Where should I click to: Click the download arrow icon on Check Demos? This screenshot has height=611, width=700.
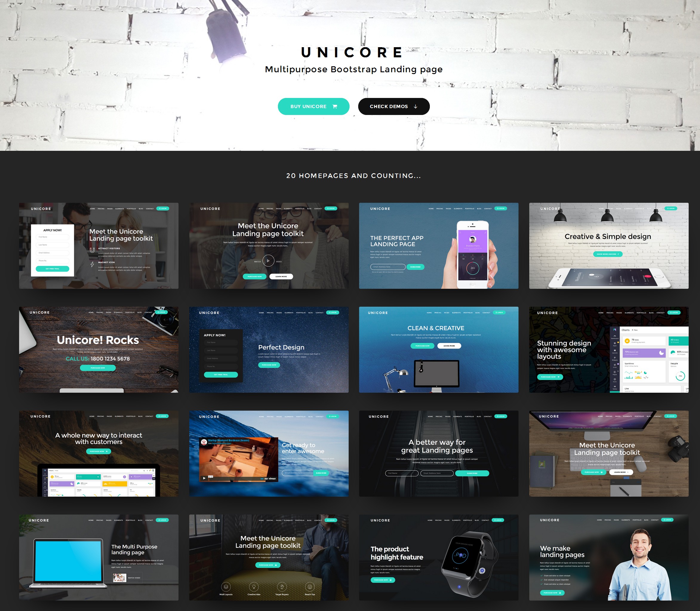tap(417, 107)
